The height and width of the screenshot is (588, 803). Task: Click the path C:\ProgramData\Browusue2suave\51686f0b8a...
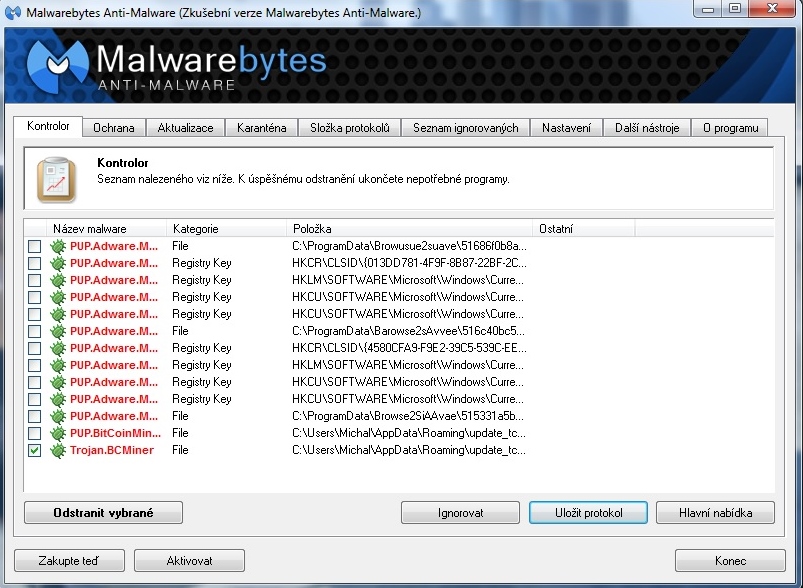409,246
